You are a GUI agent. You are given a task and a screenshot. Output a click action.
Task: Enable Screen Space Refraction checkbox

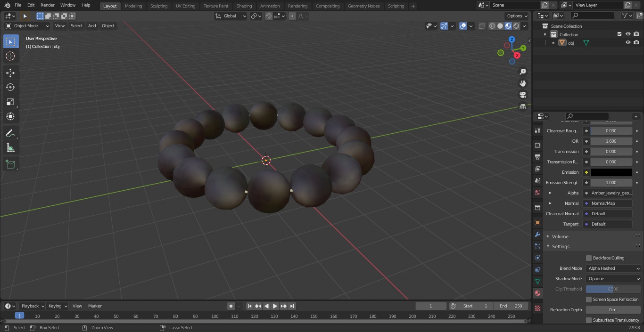point(589,300)
